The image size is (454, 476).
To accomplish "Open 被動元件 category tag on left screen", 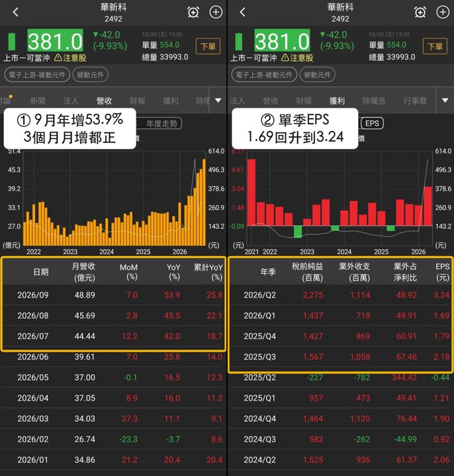I will (90, 75).
